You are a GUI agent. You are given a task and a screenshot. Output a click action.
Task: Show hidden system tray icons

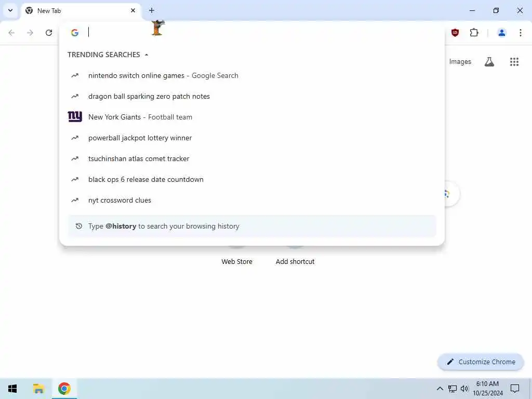pyautogui.click(x=440, y=389)
